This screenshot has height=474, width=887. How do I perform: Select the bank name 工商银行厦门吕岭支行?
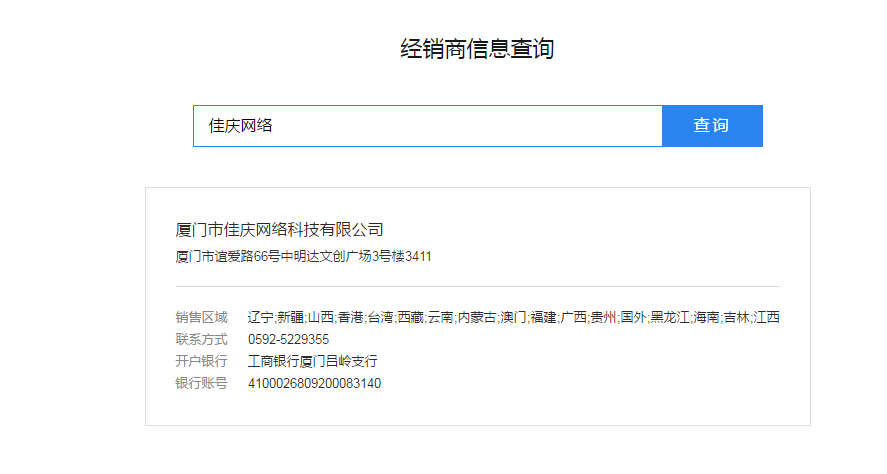(x=313, y=361)
